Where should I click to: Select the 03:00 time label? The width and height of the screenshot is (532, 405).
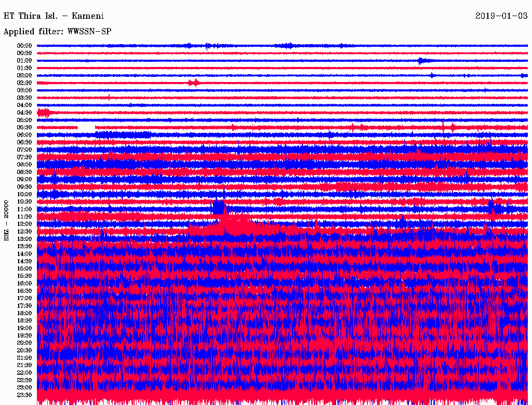(24, 90)
